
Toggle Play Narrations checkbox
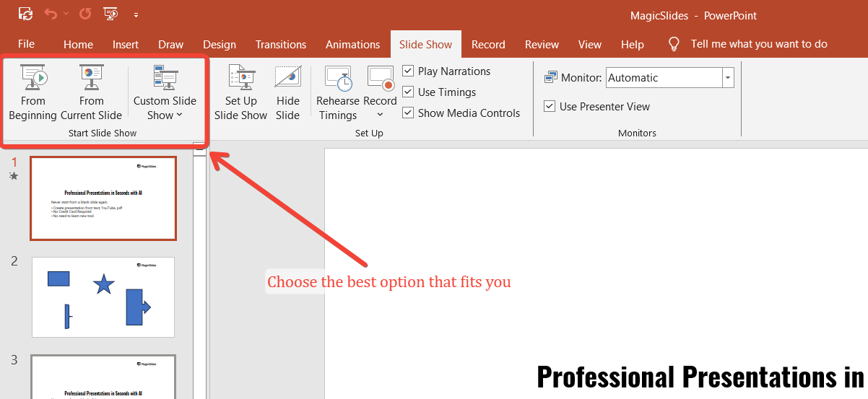pos(408,71)
